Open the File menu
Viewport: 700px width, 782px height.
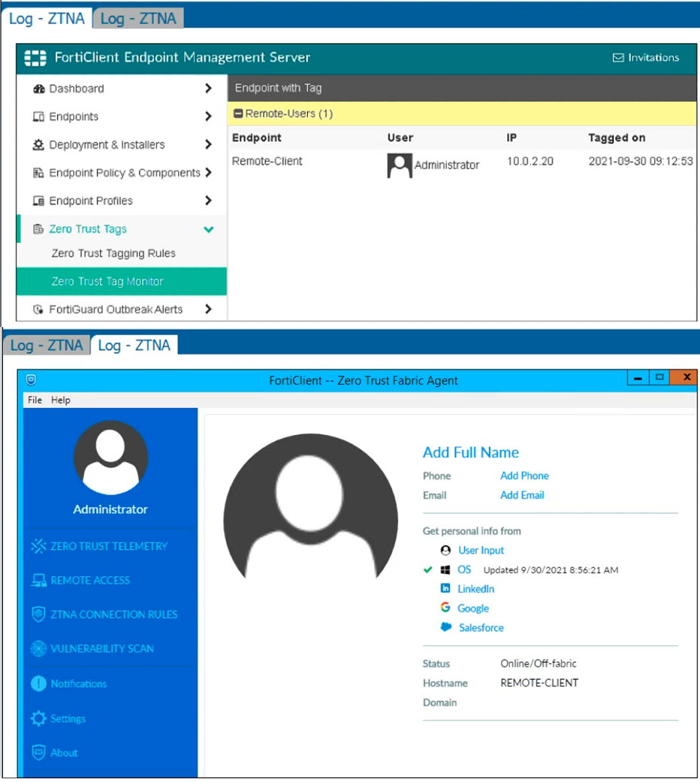tap(35, 400)
